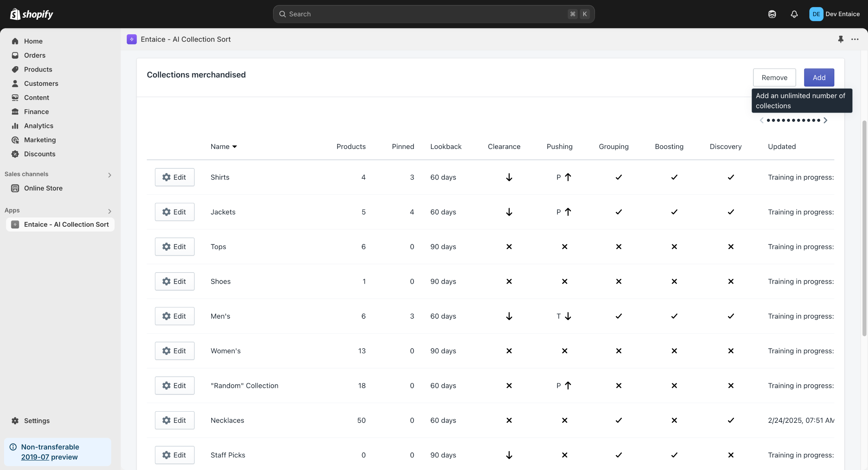Toggle the Boosting checkmark for Men's row
The width and height of the screenshot is (868, 470).
pos(674,316)
